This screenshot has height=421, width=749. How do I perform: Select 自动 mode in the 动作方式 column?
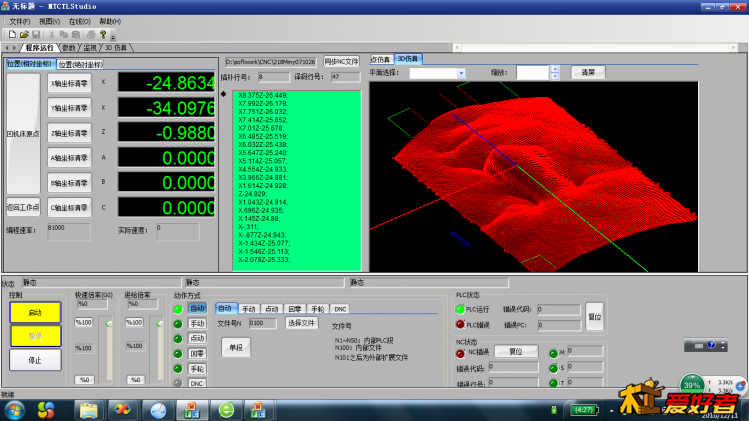[x=197, y=309]
